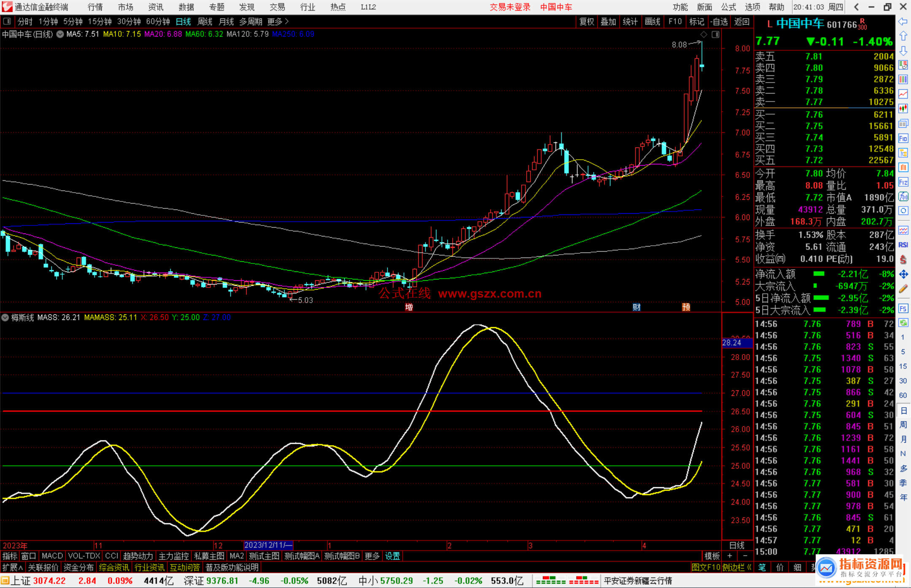Switch to 1-minute period in sidebar
911x588 pixels.
pos(903,337)
